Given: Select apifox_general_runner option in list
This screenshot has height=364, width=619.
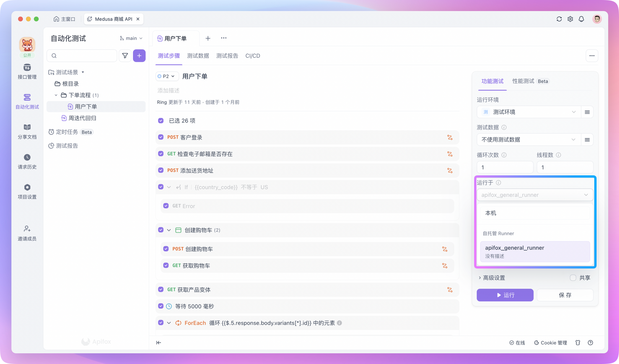Looking at the screenshot, I should click(x=535, y=251).
